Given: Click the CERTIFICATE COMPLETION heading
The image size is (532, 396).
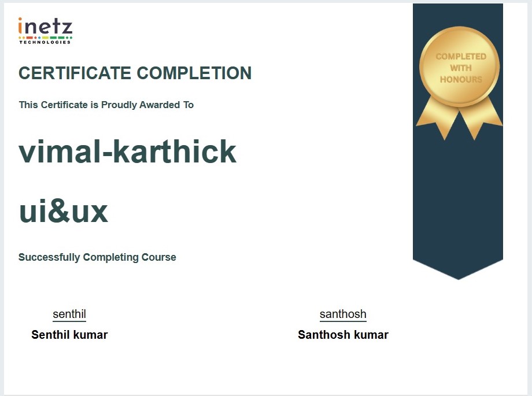Looking at the screenshot, I should 135,73.
